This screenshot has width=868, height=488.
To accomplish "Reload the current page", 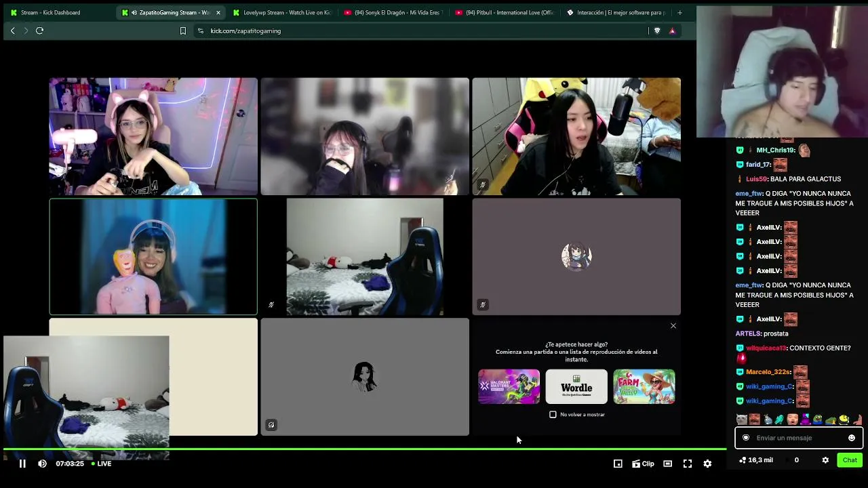I will [x=39, y=30].
